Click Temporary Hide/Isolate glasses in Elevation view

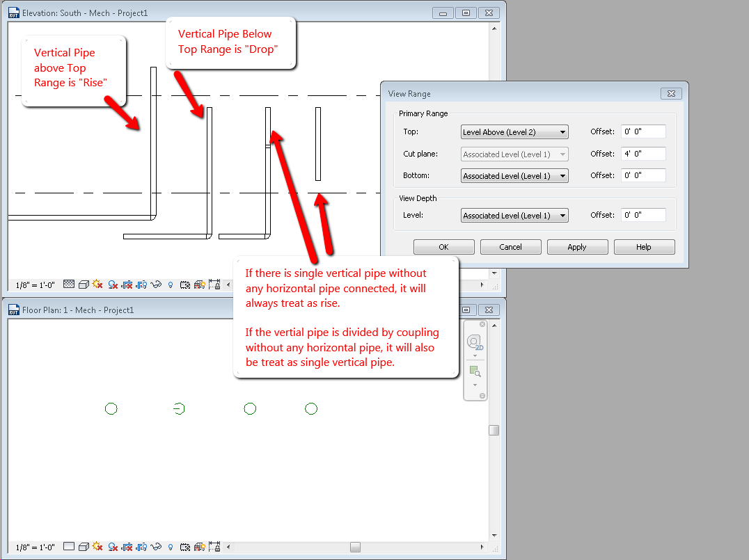[x=156, y=285]
